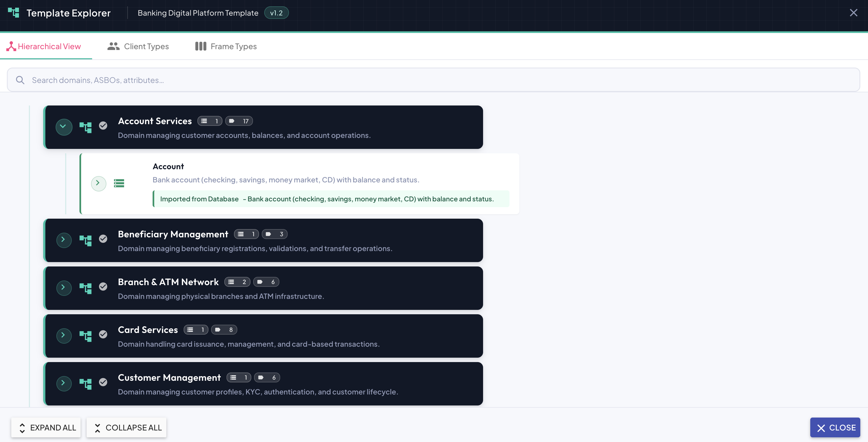The image size is (868, 442).
Task: Click the Account ASBO list icon
Action: point(119,184)
